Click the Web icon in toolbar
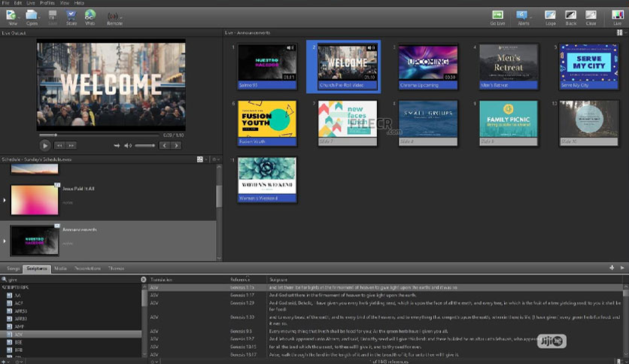Viewport: 629px width, 364px height. 90,16
